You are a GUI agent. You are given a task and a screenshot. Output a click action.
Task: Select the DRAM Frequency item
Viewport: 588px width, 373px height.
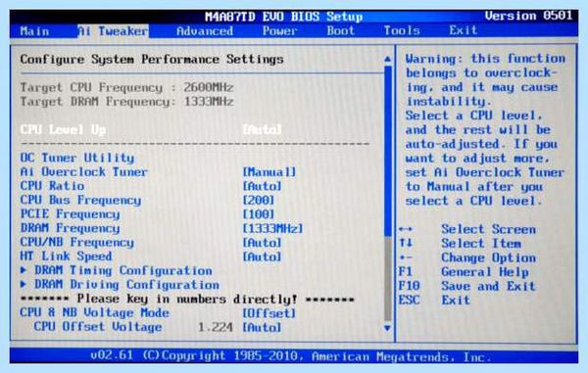71,228
